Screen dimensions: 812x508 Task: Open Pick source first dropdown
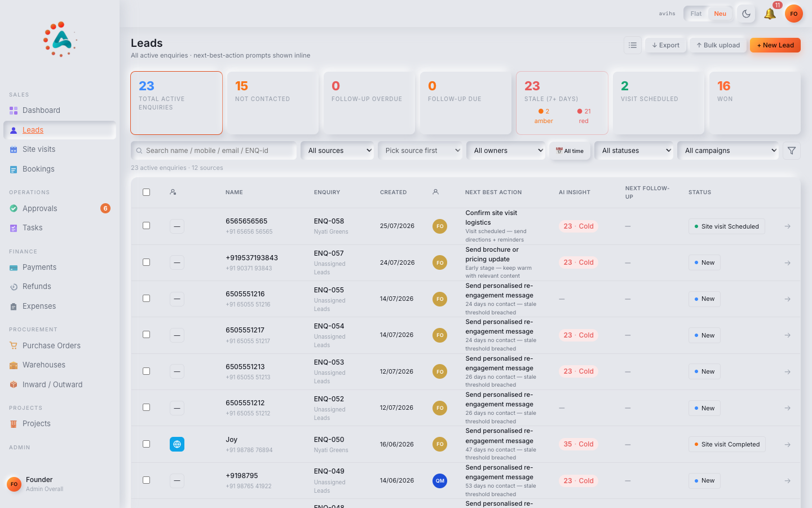click(x=420, y=151)
